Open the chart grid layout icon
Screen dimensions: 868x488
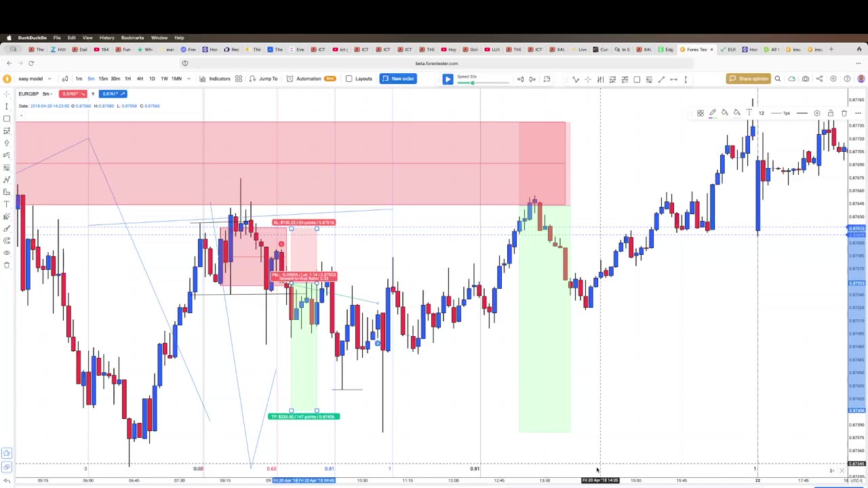[x=239, y=79]
